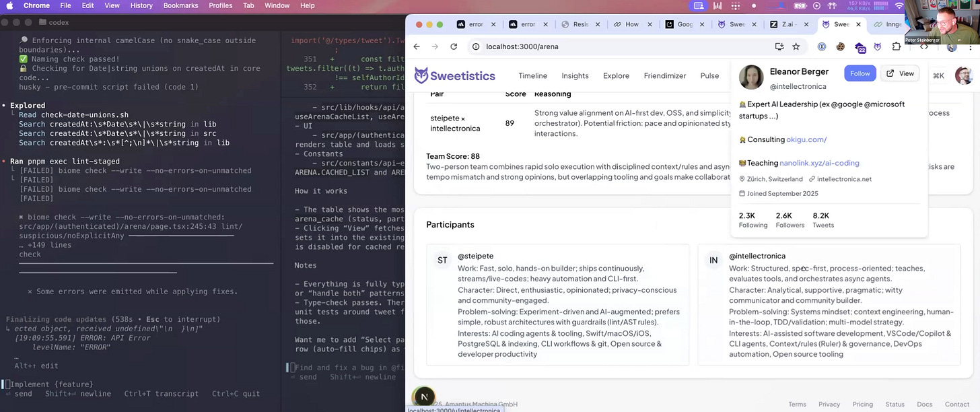
Task: Open the Extensions puzzle-piece menu
Action: [x=897, y=46]
